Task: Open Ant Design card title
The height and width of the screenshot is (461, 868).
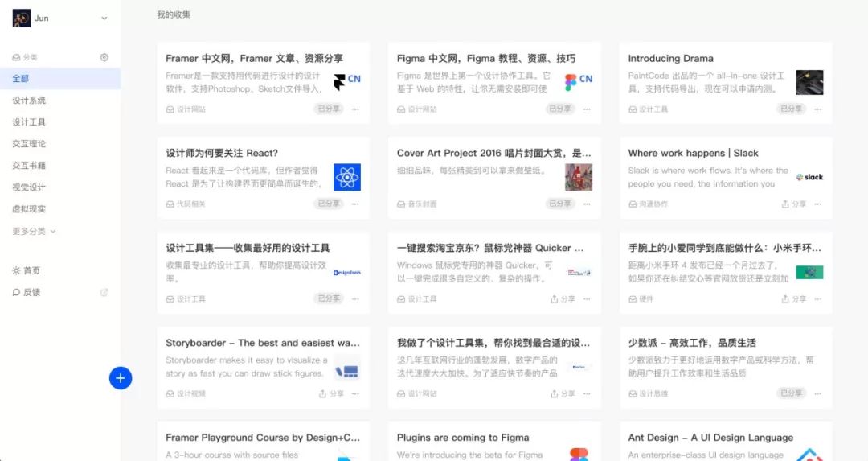Action: coord(710,438)
